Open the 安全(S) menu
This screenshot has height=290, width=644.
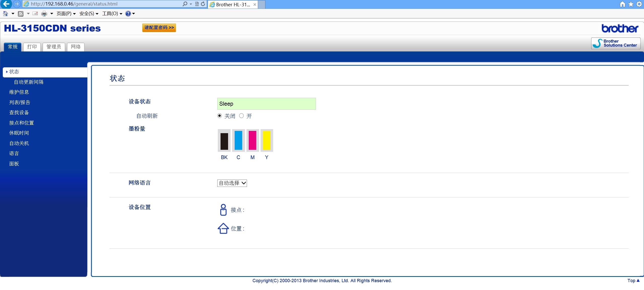[x=89, y=14]
